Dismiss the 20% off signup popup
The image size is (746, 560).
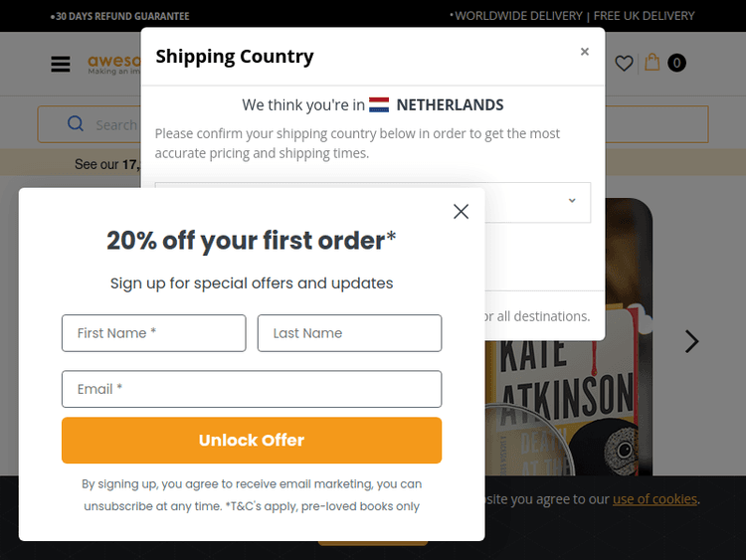[461, 211]
